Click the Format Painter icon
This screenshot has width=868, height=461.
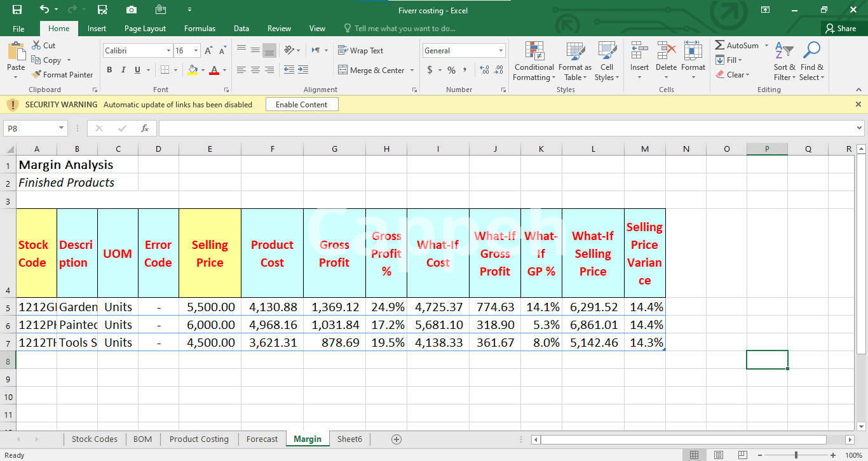tap(37, 75)
